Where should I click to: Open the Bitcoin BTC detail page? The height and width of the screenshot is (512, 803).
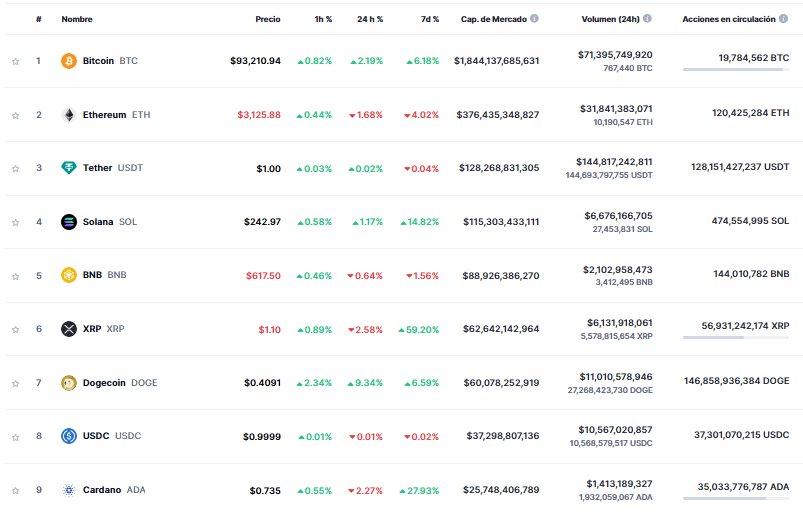coord(110,61)
